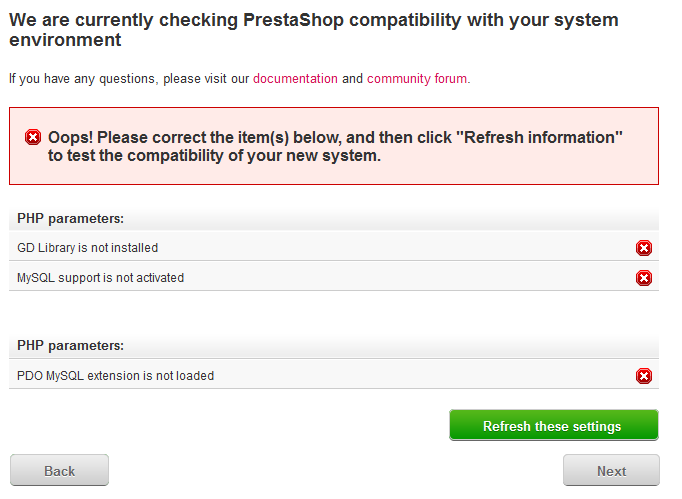Click the PHP parameters header above GD Library
682x499 pixels.
point(334,218)
